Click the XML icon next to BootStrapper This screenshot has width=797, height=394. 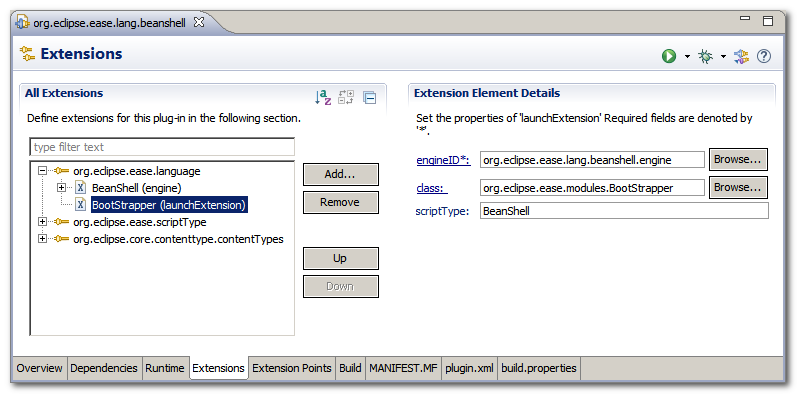click(x=81, y=204)
